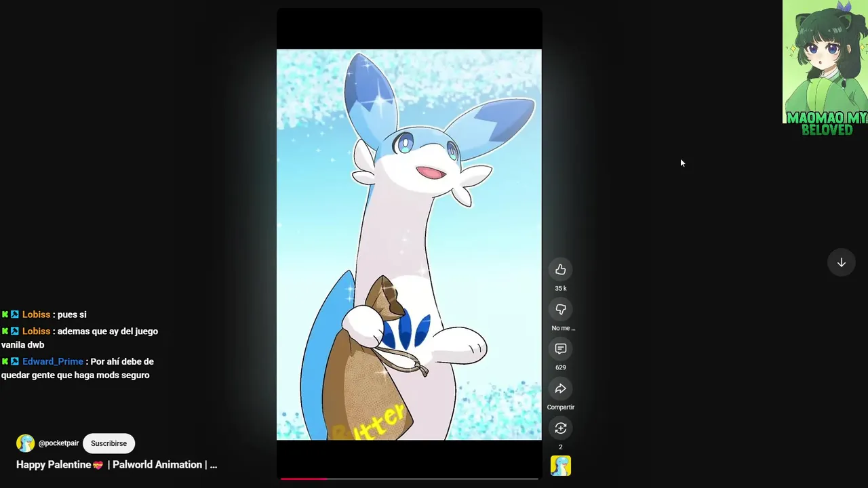Open the pocketpair channel avatar
Screen dimensions: 868x488
25,443
